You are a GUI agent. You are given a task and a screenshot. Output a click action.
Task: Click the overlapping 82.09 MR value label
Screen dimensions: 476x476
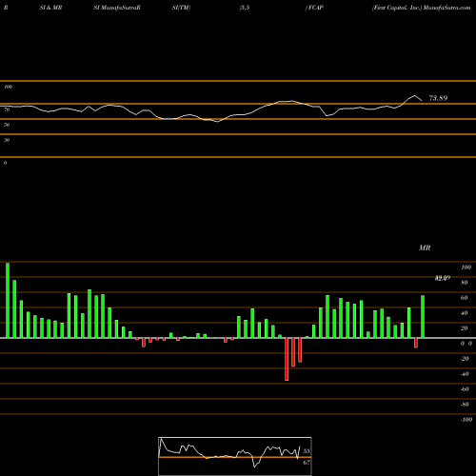click(443, 278)
